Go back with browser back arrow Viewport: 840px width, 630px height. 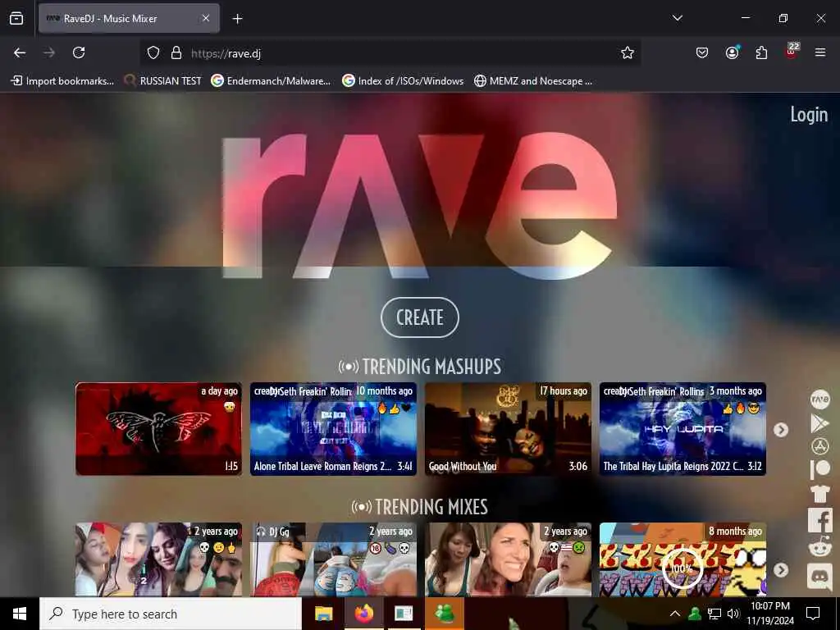[20, 52]
